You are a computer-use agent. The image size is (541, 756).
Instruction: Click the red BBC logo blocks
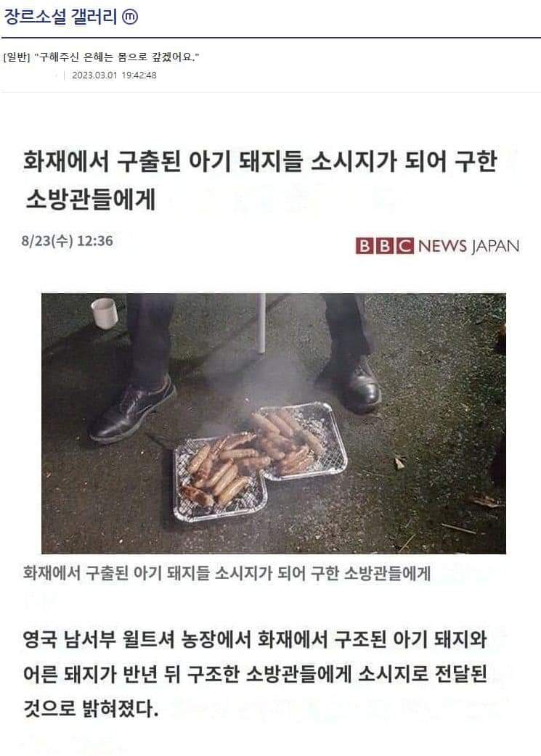(x=385, y=246)
